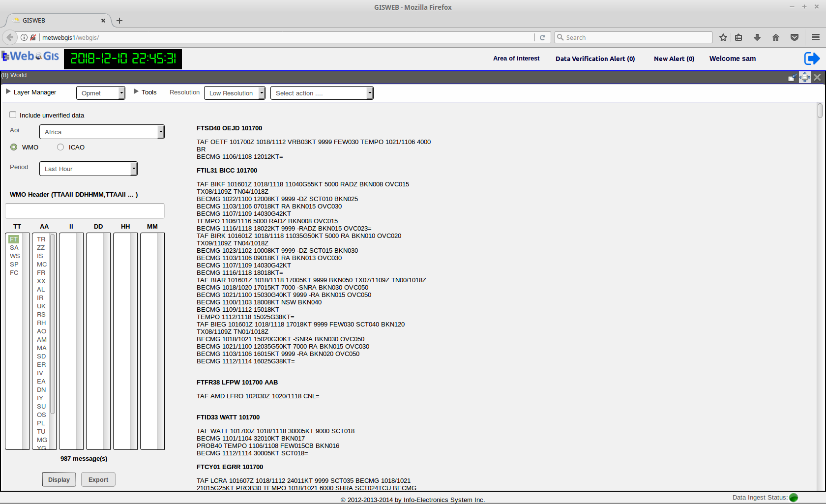Open New Alert (0)
Screen dimensions: 826x504
674,59
